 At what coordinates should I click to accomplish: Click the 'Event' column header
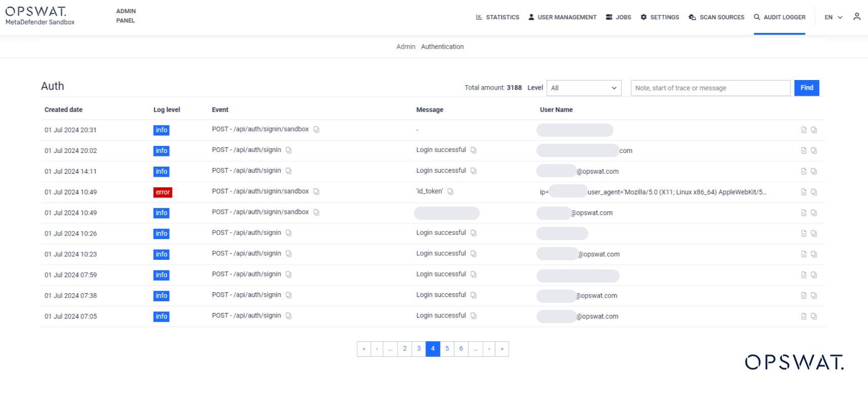pos(220,110)
